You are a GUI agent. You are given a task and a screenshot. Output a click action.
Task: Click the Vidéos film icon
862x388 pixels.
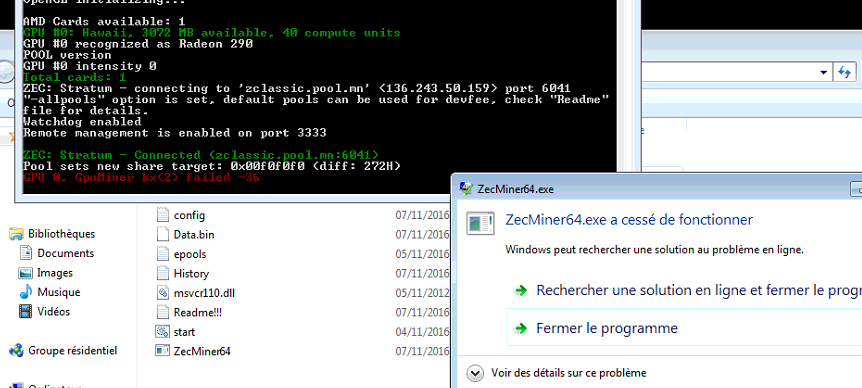[x=26, y=312]
